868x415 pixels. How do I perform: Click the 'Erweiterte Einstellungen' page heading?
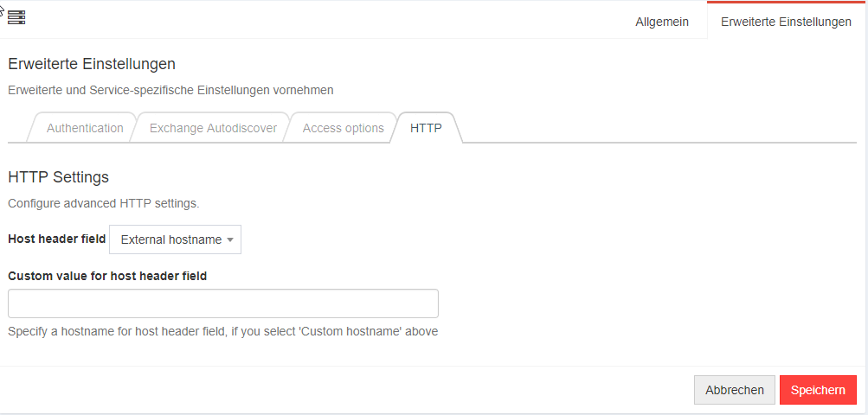(x=92, y=64)
